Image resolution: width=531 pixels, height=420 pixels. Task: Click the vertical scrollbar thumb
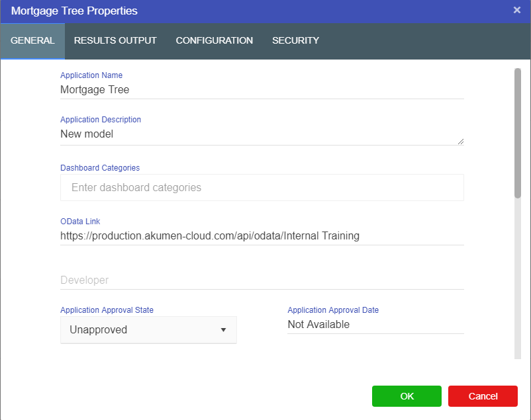click(x=518, y=132)
